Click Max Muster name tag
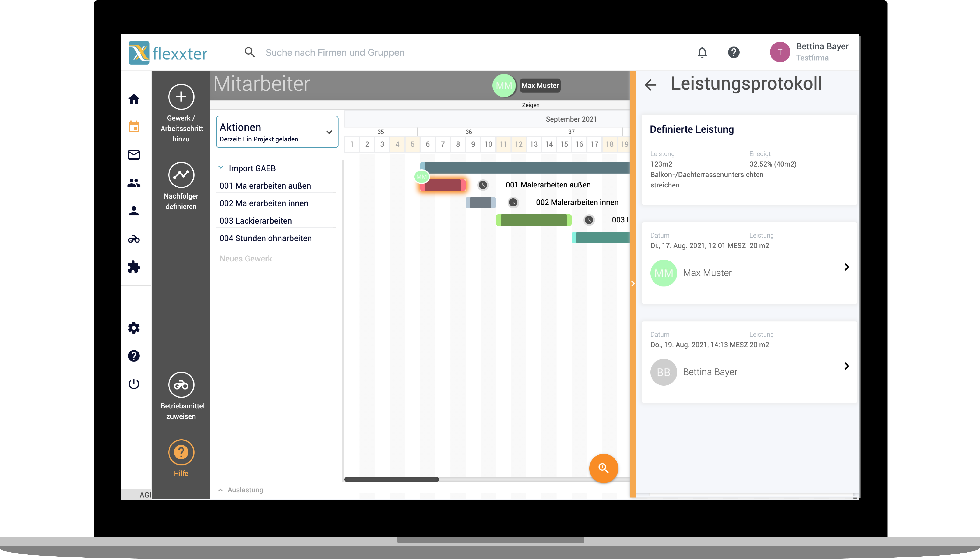Screen dimensions: 980x559 540,86
